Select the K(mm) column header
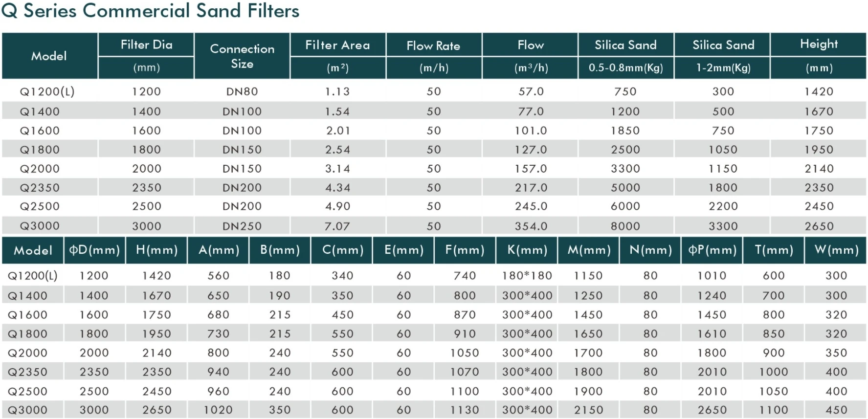Image resolution: width=868 pixels, height=419 pixels. tap(527, 250)
